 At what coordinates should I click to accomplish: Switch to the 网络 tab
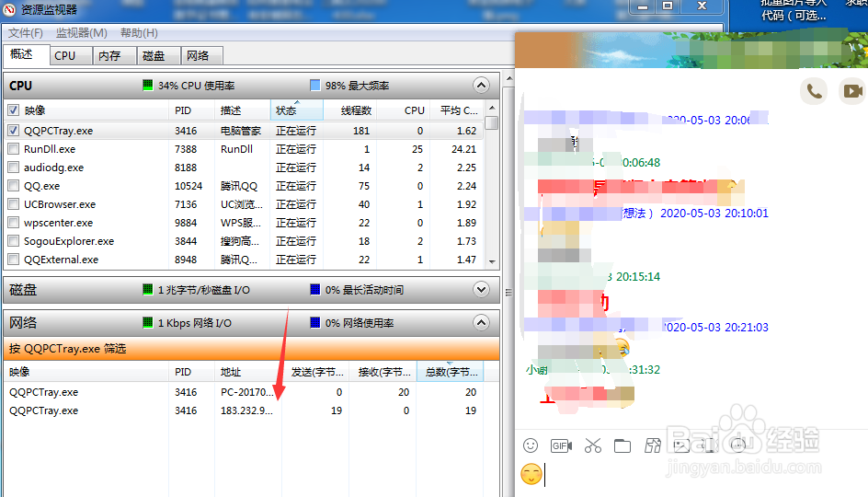(202, 55)
